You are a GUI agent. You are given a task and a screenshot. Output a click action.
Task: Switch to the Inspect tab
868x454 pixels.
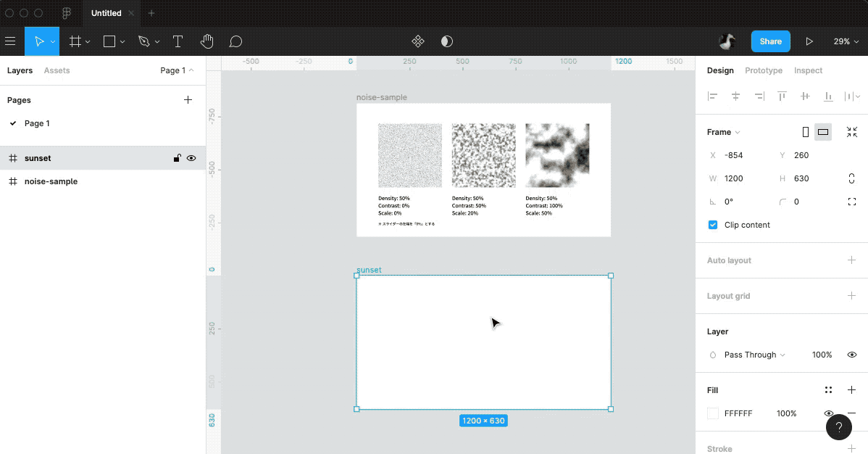click(x=808, y=70)
